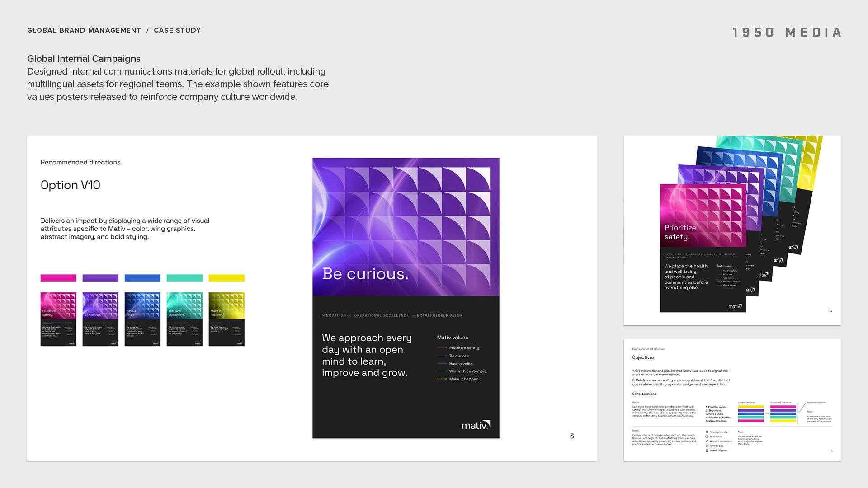Select Win with customers in Mativ values list
The image size is (868, 488).
coord(468,371)
